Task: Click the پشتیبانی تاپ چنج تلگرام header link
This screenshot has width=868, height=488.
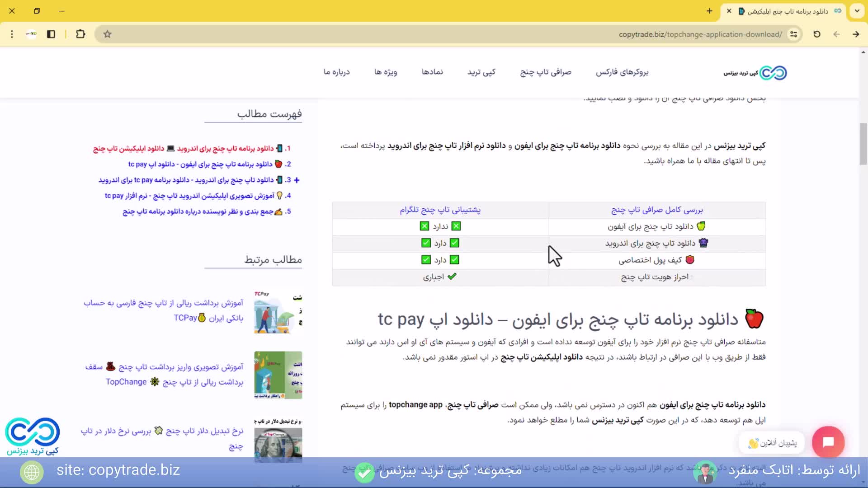Action: [440, 210]
